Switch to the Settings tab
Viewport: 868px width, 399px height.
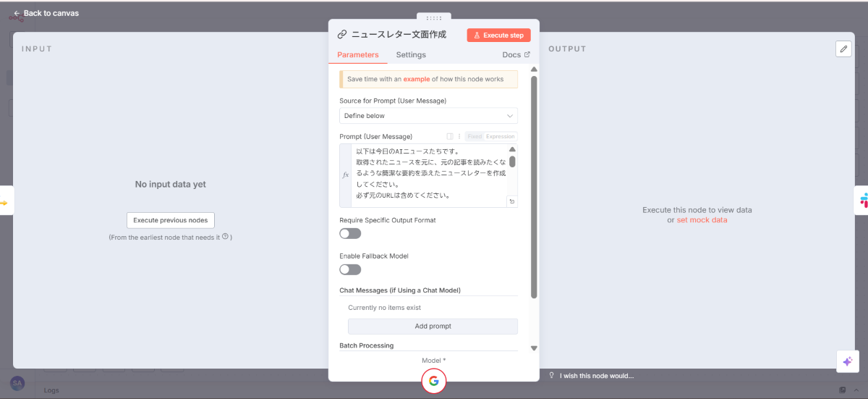(x=411, y=55)
